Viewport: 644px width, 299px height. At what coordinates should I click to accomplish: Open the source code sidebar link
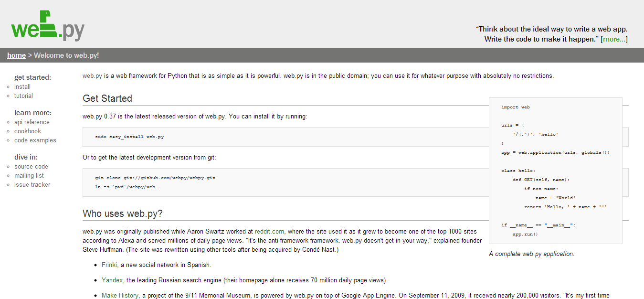click(x=31, y=167)
